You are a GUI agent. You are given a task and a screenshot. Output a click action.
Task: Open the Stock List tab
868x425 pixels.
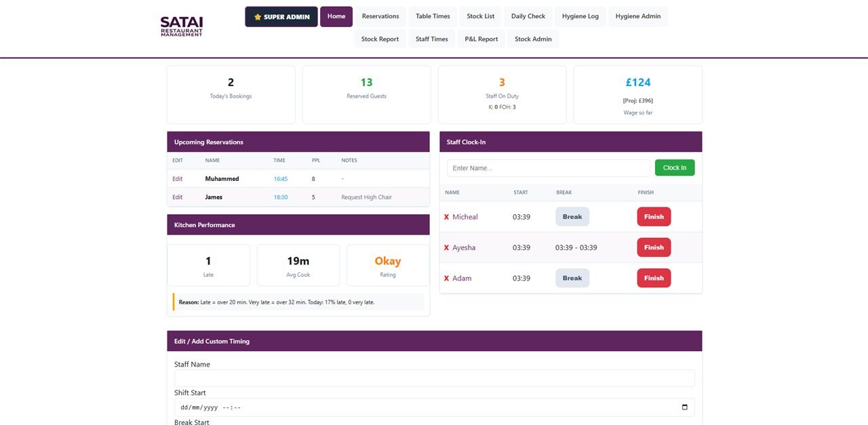[x=480, y=16]
